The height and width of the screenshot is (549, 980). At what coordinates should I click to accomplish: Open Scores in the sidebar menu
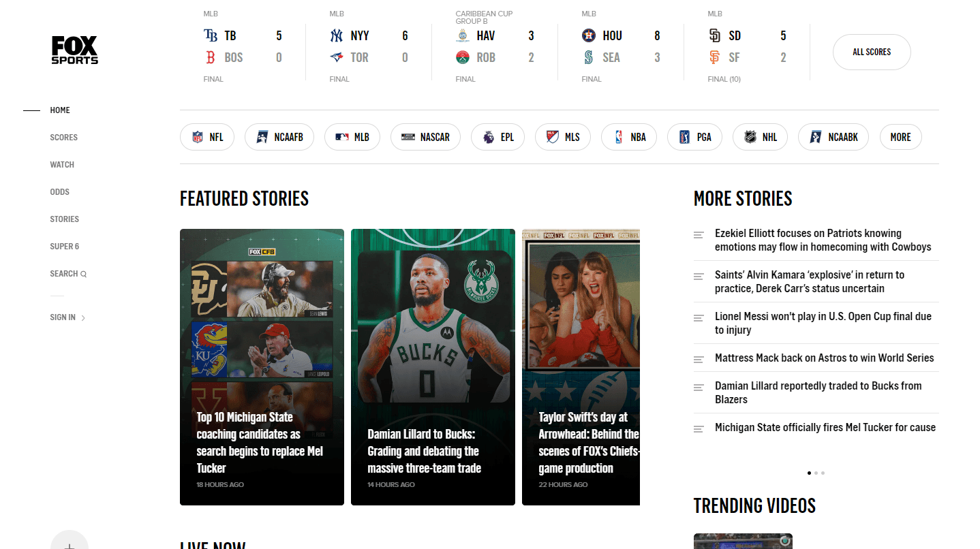click(x=63, y=137)
